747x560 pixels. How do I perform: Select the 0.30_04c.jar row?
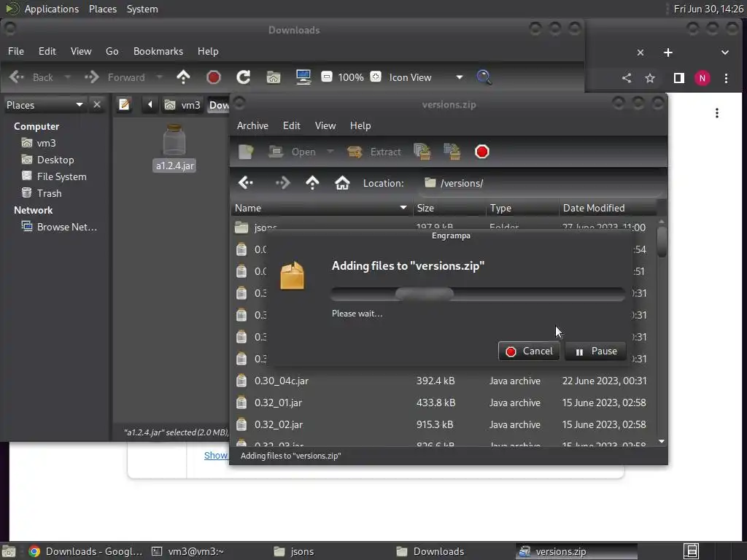[443, 381]
